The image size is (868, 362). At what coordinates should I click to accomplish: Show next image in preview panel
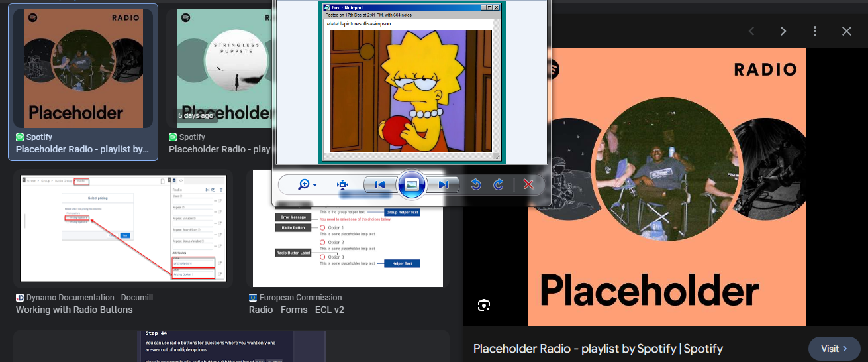coord(783,31)
